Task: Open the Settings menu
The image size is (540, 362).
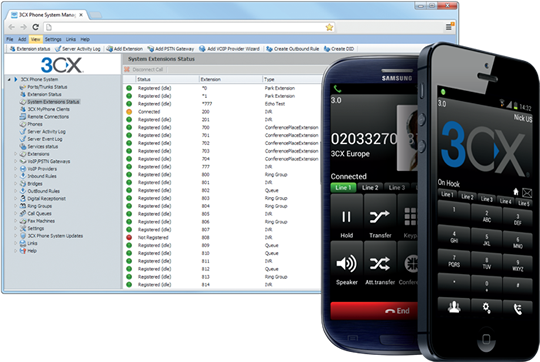Action: click(x=53, y=39)
